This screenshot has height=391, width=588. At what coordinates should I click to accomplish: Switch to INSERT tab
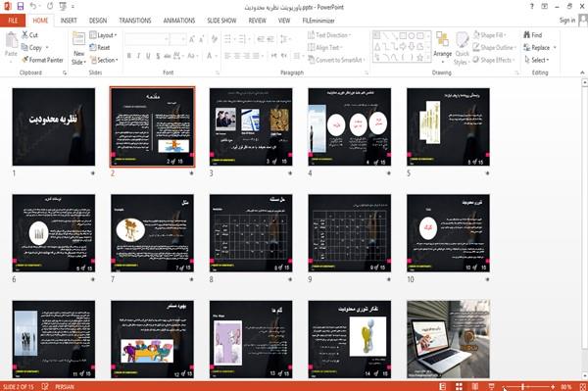point(69,21)
